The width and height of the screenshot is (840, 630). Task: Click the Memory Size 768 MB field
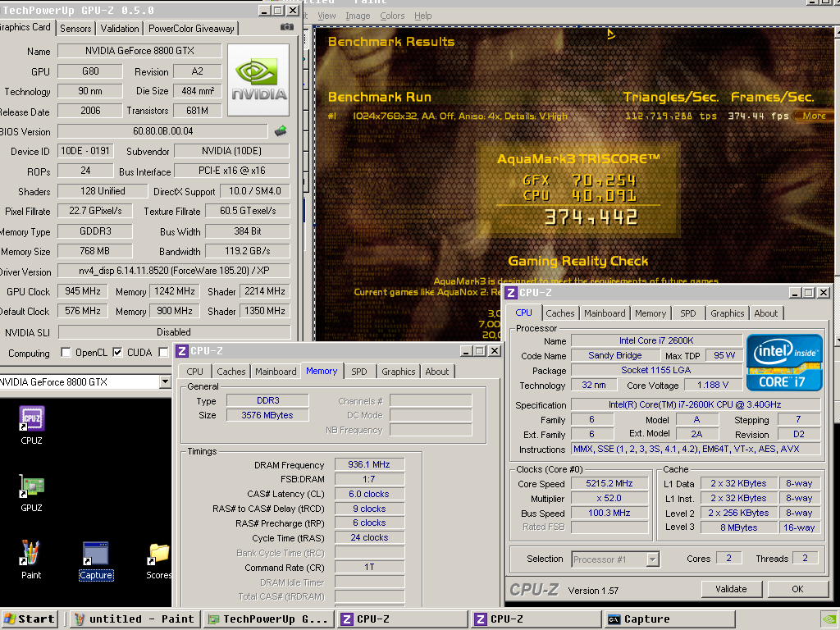click(95, 251)
